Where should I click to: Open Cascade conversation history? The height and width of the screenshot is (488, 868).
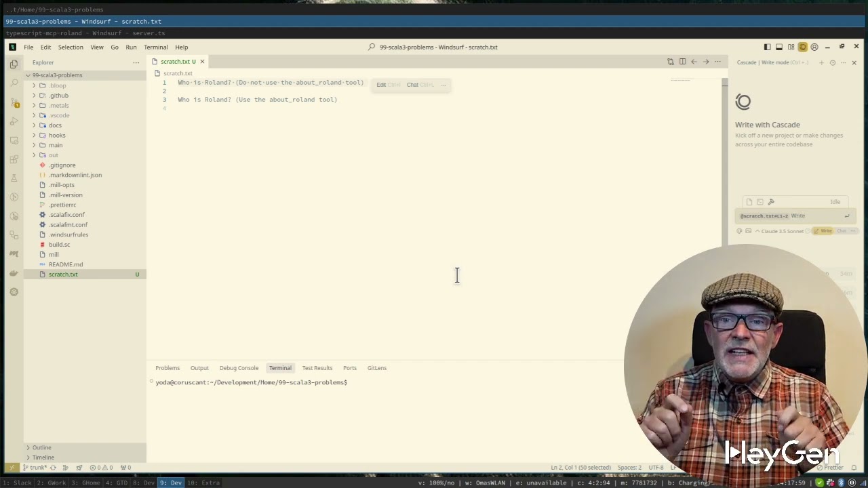[x=833, y=62]
